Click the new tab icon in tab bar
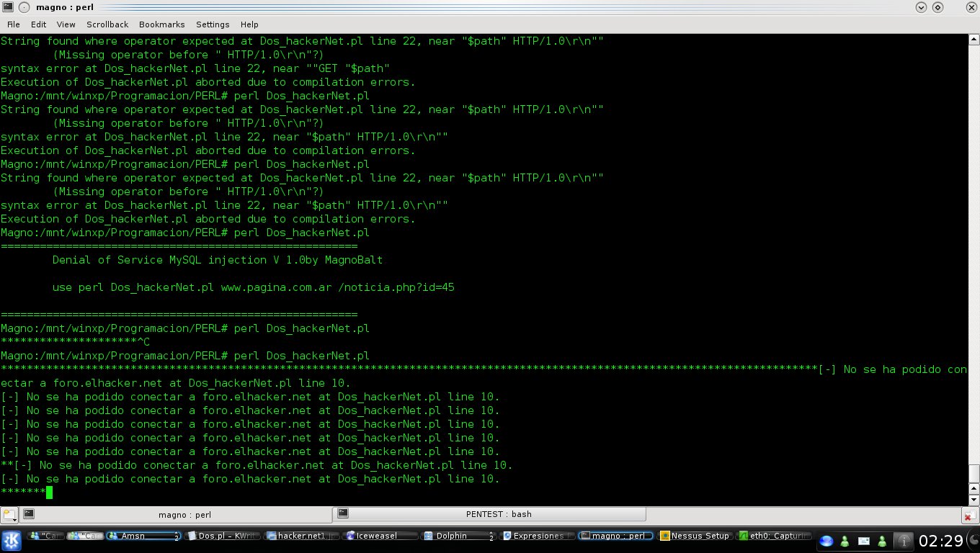The width and height of the screenshot is (980, 553). (9, 515)
